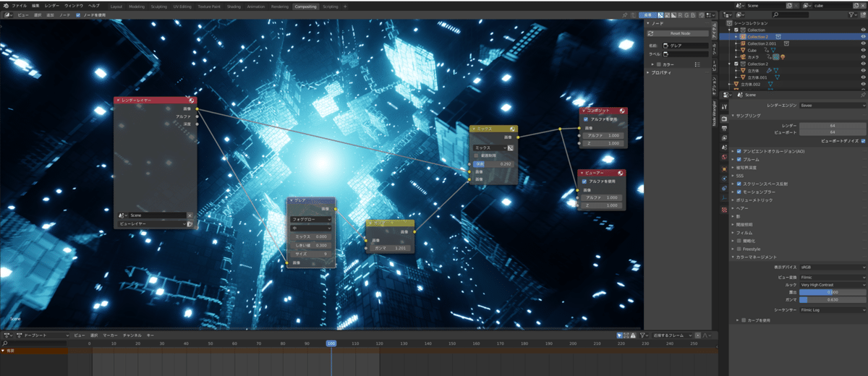The height and width of the screenshot is (376, 868).
Task: Click the timeline editor type icon
Action: (x=7, y=336)
